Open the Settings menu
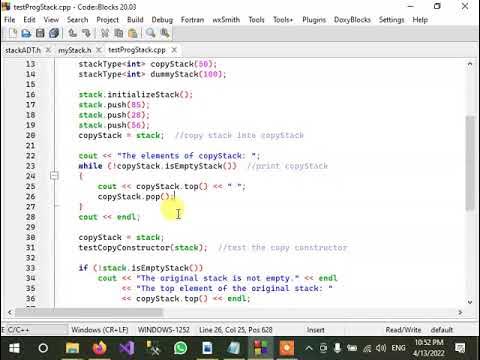Screen dimensions: 480x360 (x=391, y=20)
